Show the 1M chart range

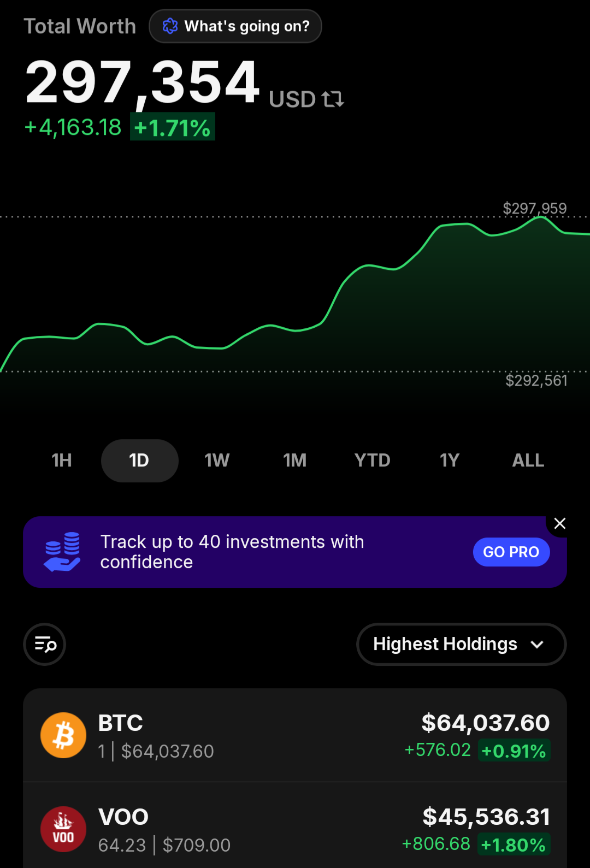(294, 460)
